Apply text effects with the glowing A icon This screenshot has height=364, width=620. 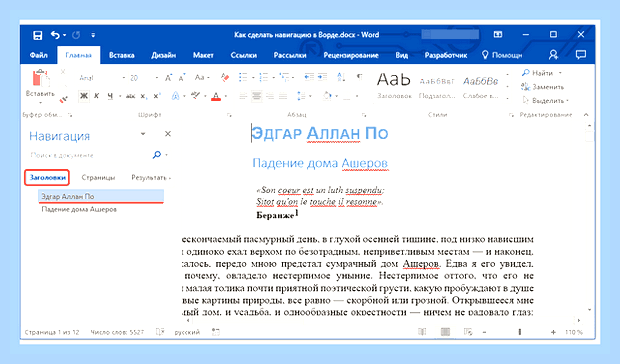click(x=175, y=96)
